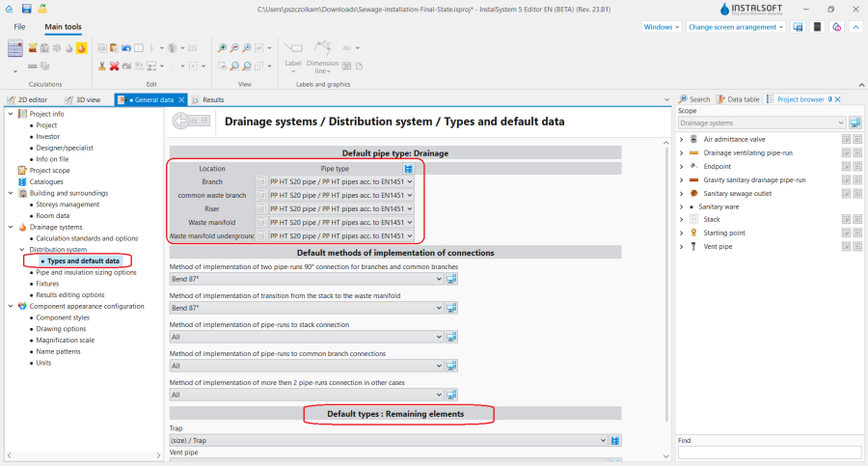Click the Dimension line tool icon
This screenshot has height=466, width=868.
coord(323,48)
